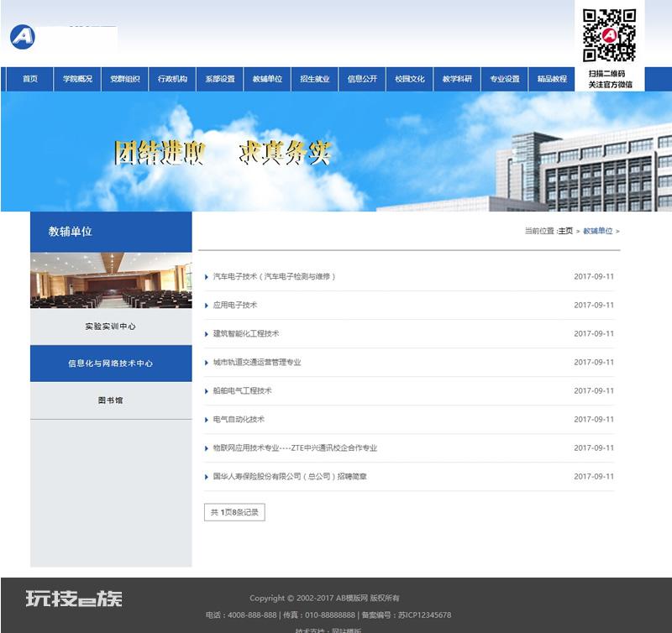This screenshot has height=633, width=672.
Task: Click the 团结进取 求真务实 banner image
Action: click(336, 151)
